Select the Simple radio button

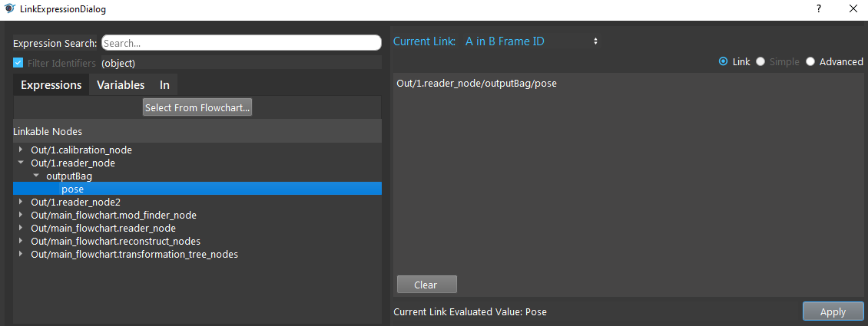tap(760, 62)
